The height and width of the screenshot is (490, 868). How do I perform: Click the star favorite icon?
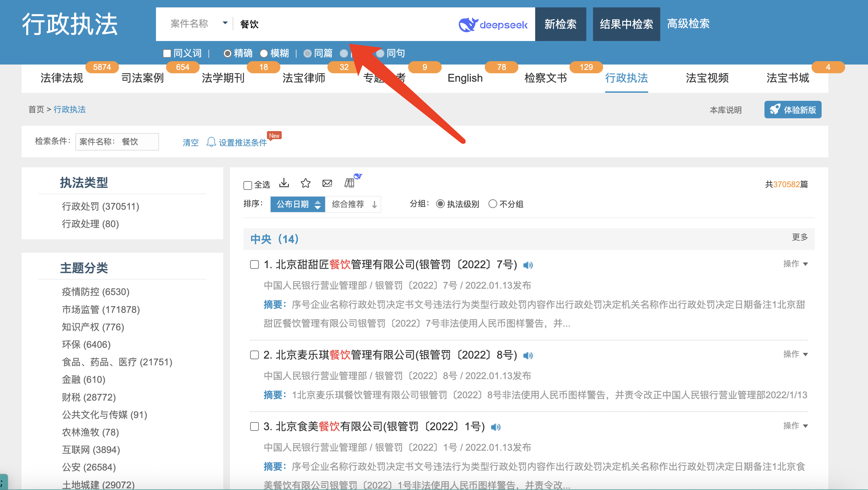tap(305, 183)
